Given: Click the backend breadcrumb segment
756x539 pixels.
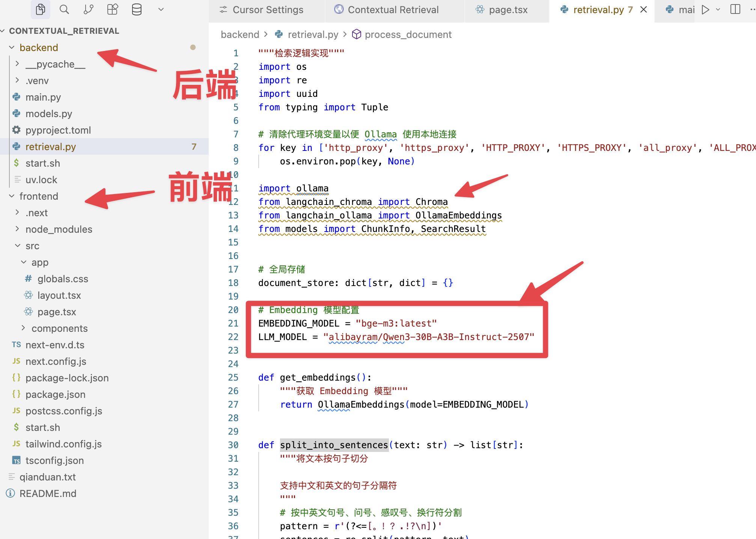Looking at the screenshot, I should (x=240, y=35).
